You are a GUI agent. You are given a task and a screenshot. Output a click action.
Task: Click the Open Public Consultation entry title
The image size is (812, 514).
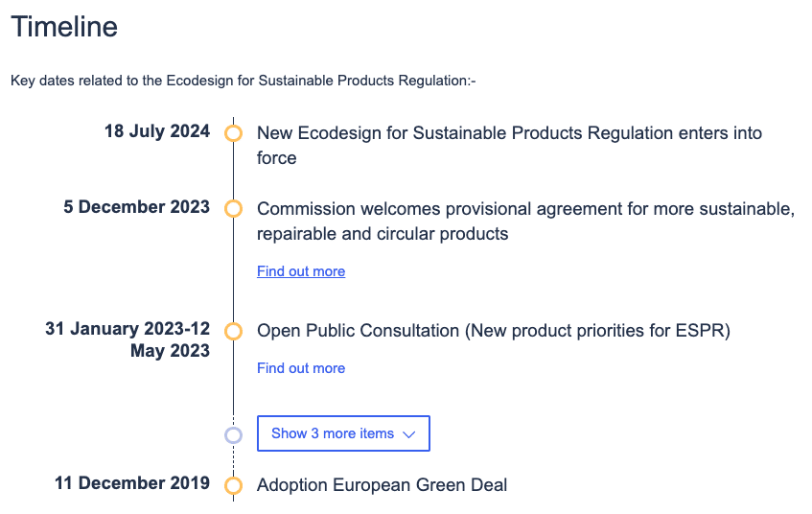tap(494, 331)
